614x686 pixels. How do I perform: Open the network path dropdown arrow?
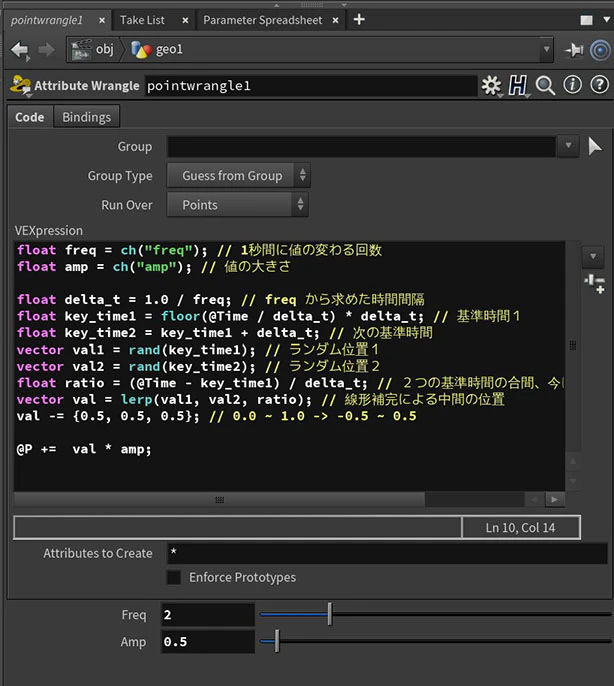(x=546, y=49)
